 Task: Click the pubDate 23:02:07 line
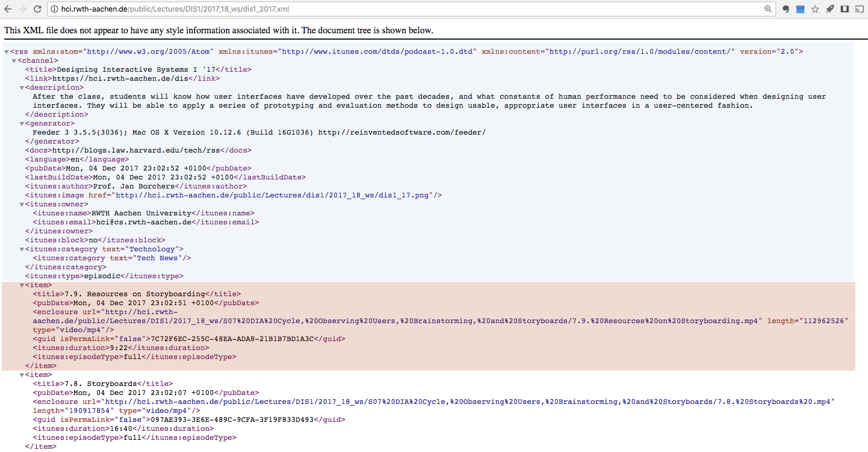(146, 393)
